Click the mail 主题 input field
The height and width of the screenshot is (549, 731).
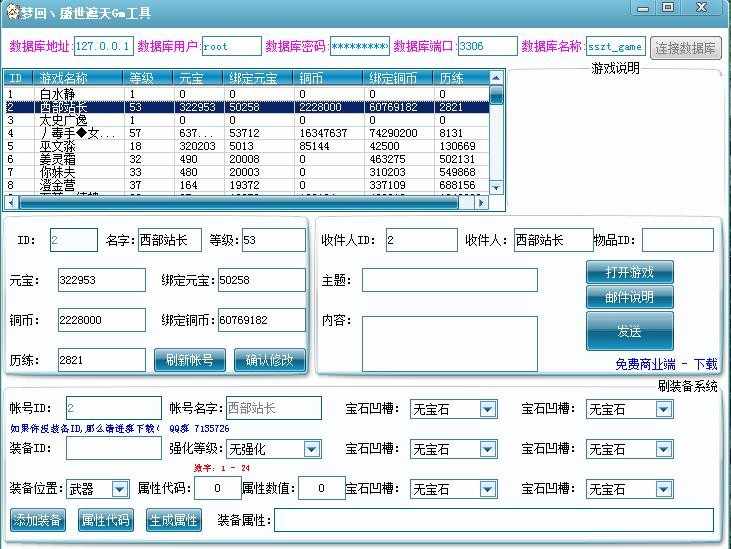pyautogui.click(x=450, y=280)
